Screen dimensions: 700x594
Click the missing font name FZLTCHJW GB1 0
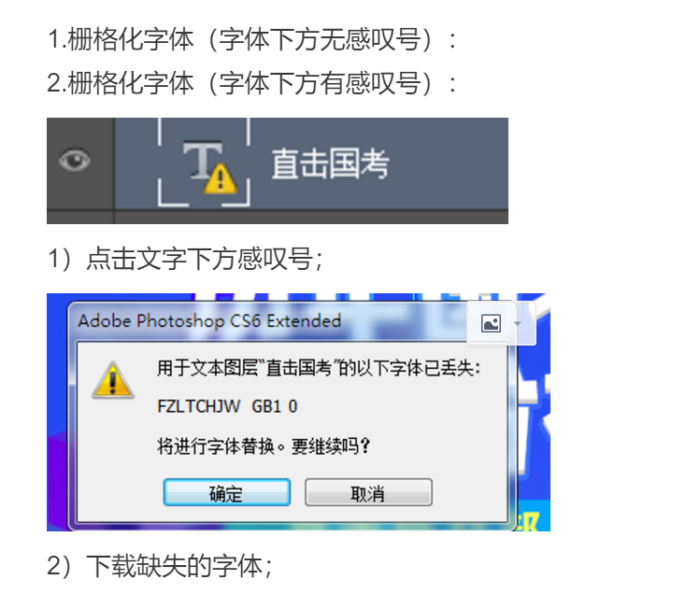pos(227,406)
